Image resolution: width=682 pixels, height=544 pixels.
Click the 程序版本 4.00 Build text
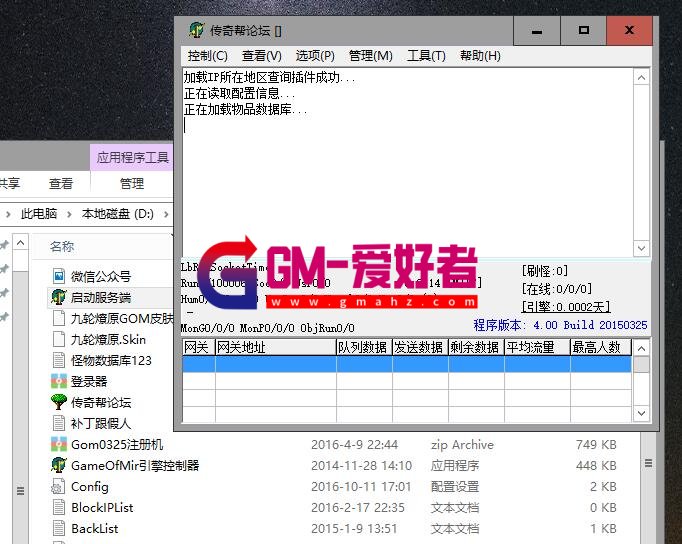coord(560,325)
